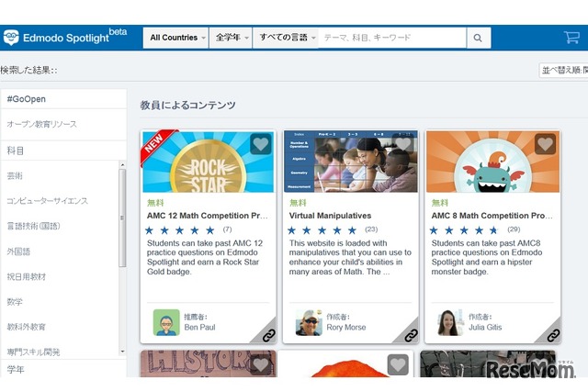588x391 pixels.
Task: Click the AMC 8 star rating
Action: (x=464, y=230)
